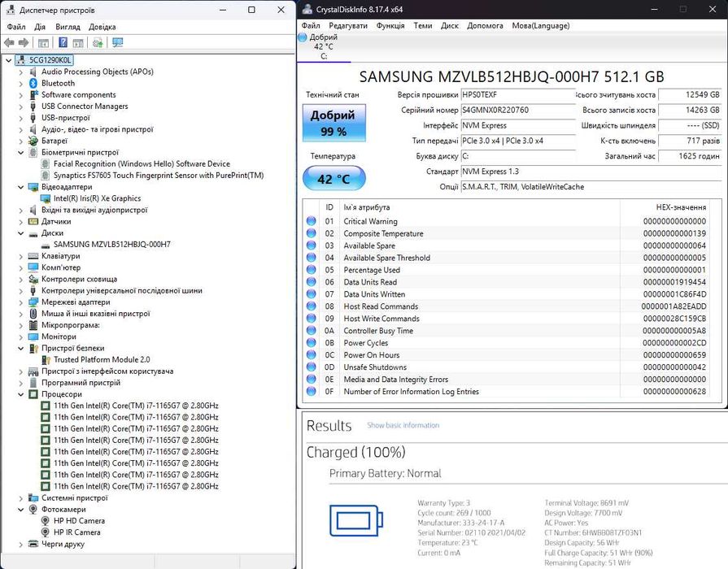Open the Файл menu in Device Manager
The width and height of the screenshot is (728, 569).
pyautogui.click(x=16, y=27)
